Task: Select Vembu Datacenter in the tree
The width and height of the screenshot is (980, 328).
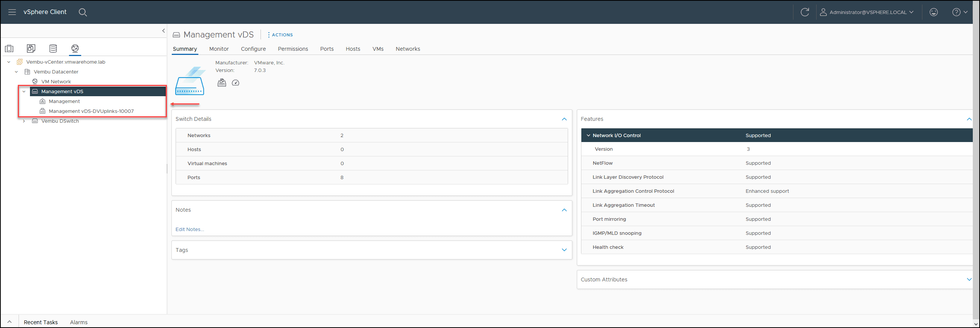Action: [x=56, y=72]
